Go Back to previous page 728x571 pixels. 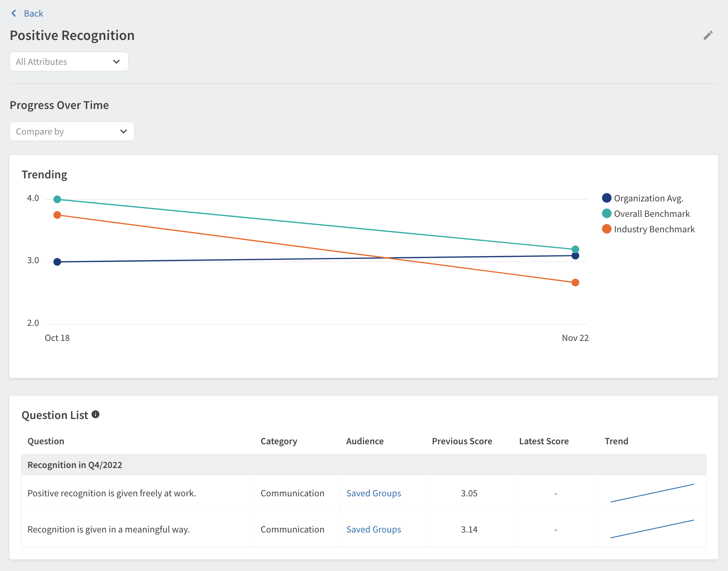click(x=33, y=14)
